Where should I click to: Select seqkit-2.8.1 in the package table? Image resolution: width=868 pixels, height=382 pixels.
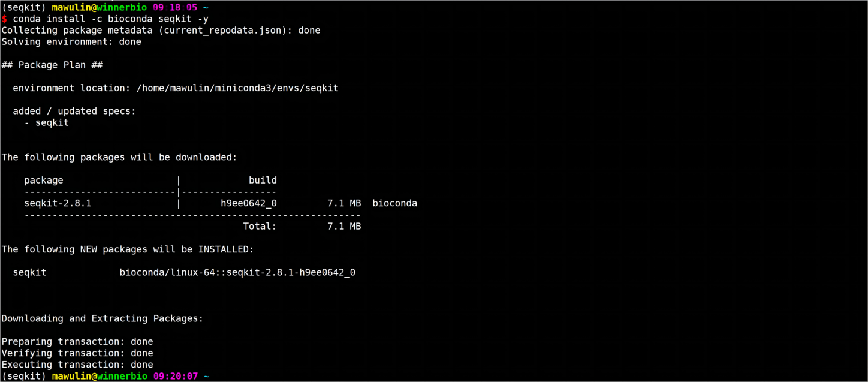(x=58, y=203)
